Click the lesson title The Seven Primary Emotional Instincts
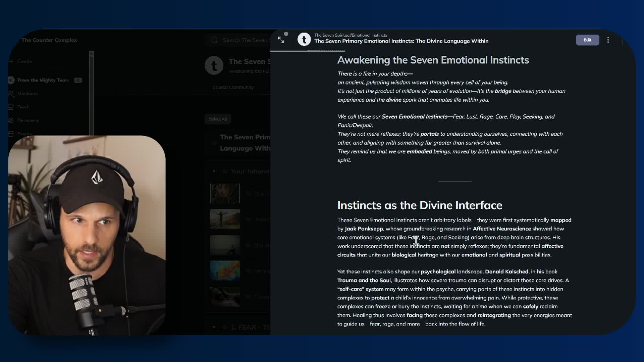 coord(401,41)
